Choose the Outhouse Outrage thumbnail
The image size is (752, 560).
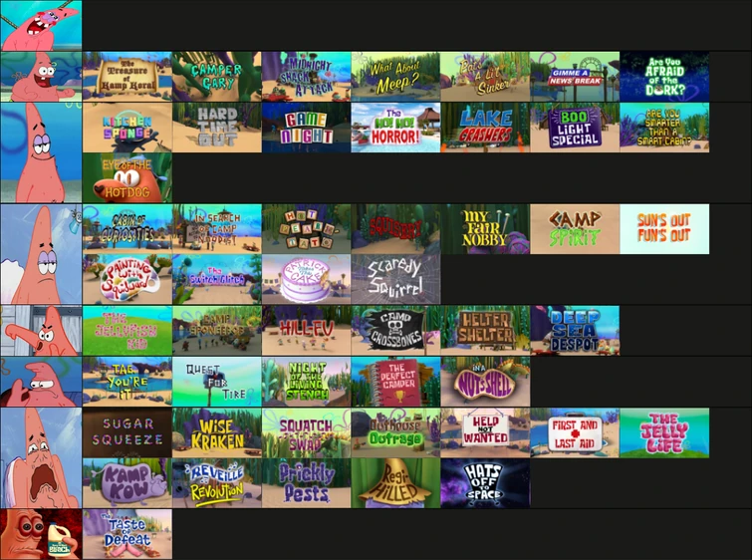click(x=395, y=432)
